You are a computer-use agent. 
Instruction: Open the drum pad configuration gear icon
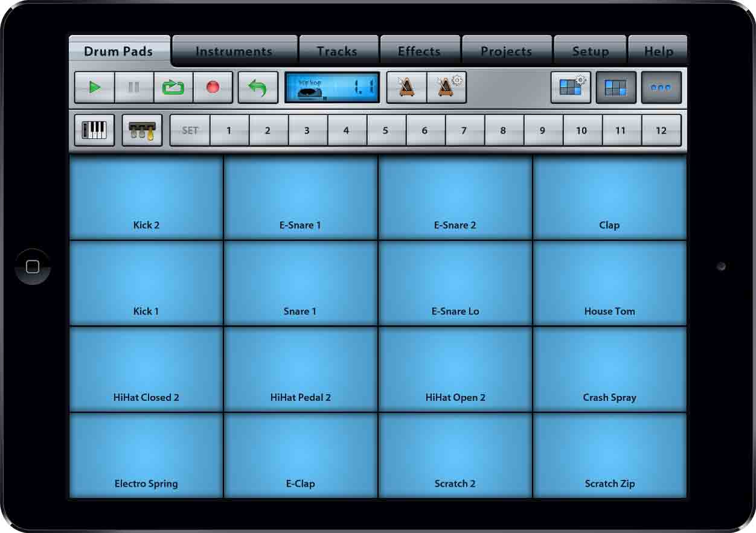click(571, 88)
